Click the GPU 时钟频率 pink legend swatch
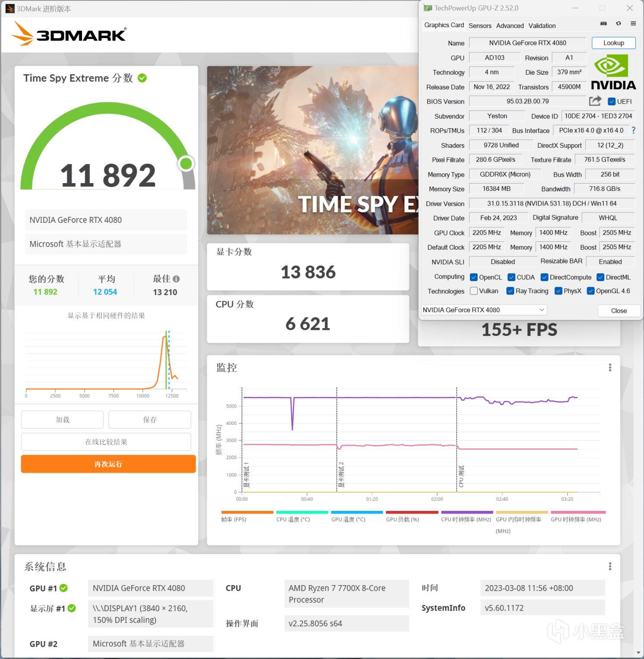Viewport: 644px width, 659px height. pyautogui.click(x=578, y=512)
